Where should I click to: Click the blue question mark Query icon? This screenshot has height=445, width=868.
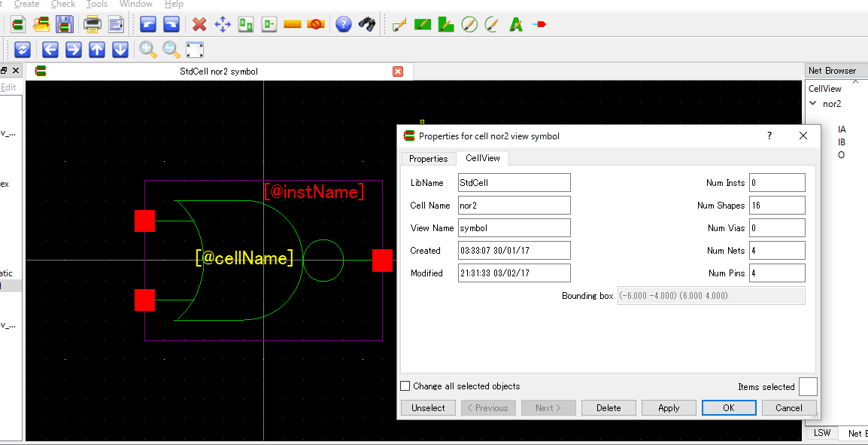tap(344, 24)
